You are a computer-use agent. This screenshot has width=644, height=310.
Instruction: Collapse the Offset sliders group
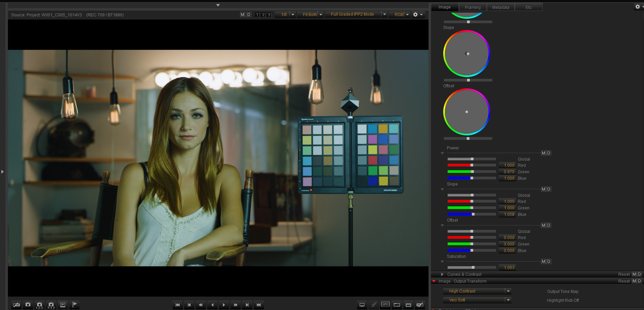[x=443, y=225]
